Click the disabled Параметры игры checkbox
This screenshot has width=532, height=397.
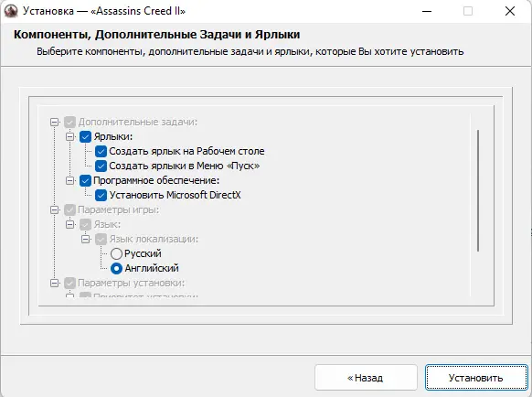(x=69, y=209)
